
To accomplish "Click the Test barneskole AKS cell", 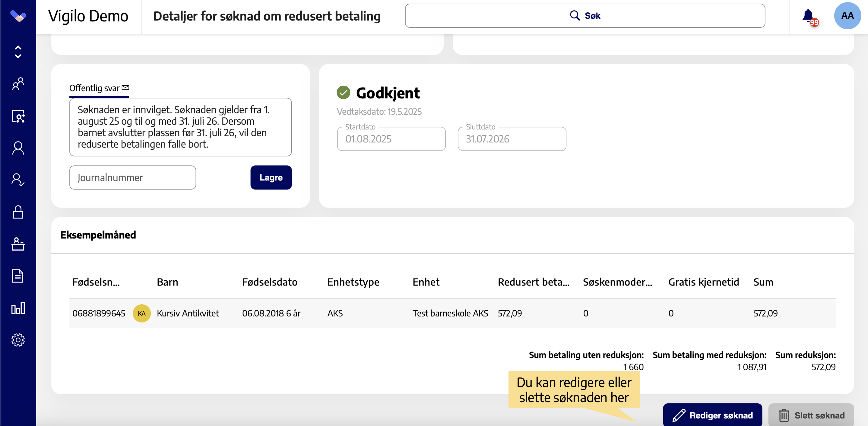I will [450, 313].
